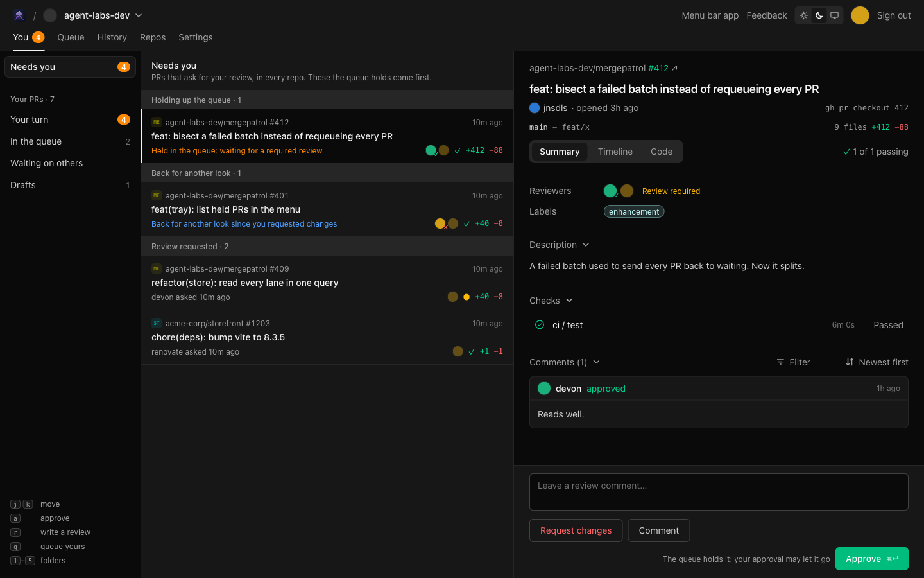Open the Feedback link
924x578 pixels.
click(767, 15)
